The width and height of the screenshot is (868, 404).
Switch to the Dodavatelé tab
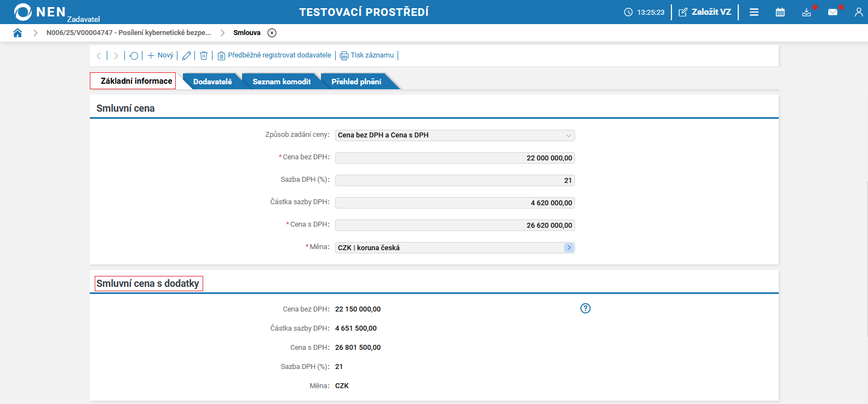pos(212,82)
